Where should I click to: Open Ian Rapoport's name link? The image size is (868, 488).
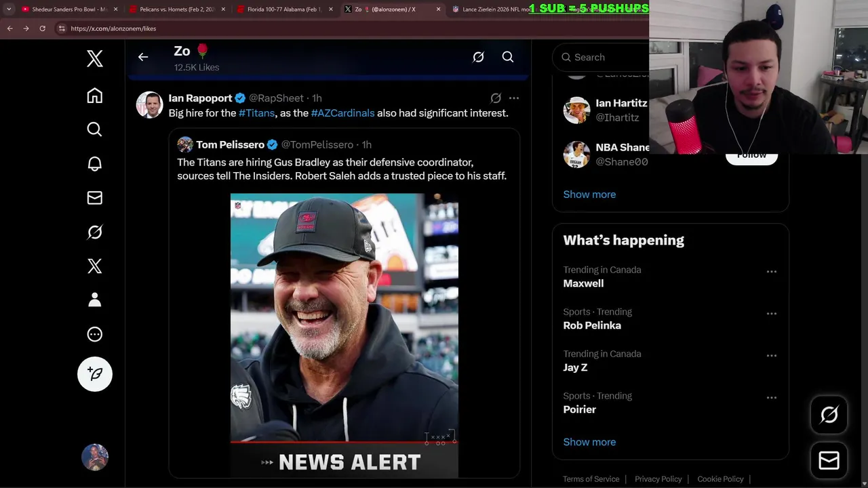pyautogui.click(x=200, y=98)
